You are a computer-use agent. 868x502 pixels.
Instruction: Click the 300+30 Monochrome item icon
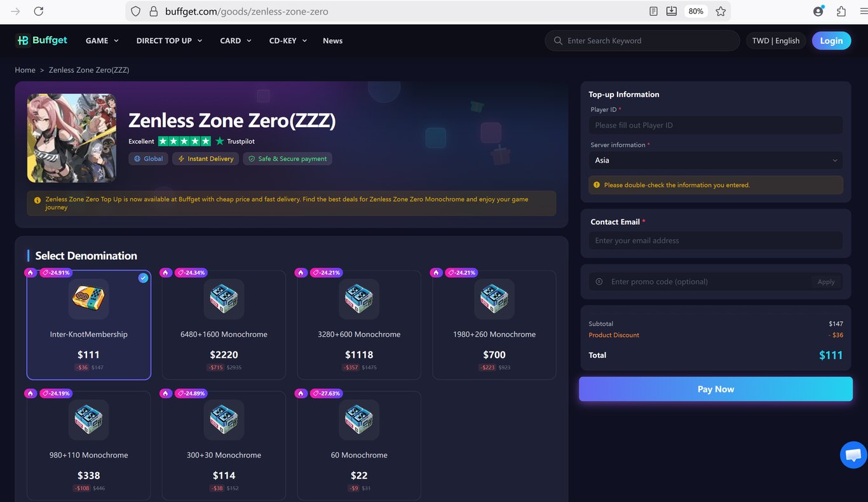point(224,420)
